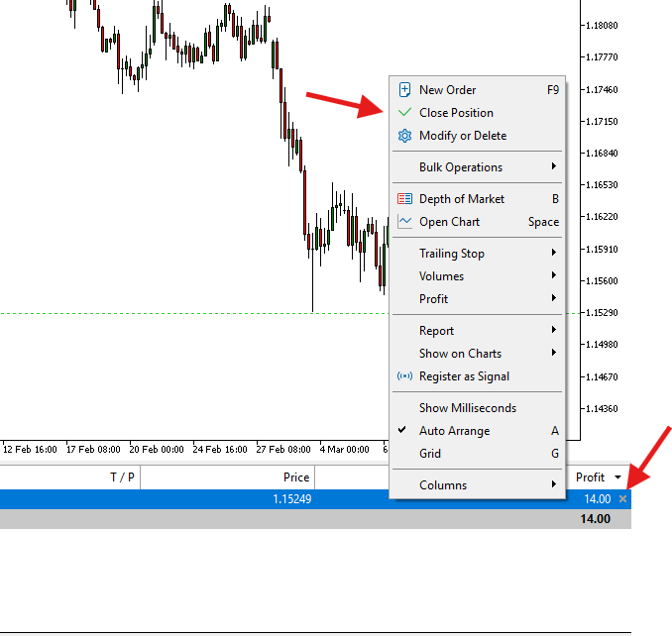Click the 12 Feb 16:00 time label
The height and width of the screenshot is (636, 672).
click(x=30, y=450)
